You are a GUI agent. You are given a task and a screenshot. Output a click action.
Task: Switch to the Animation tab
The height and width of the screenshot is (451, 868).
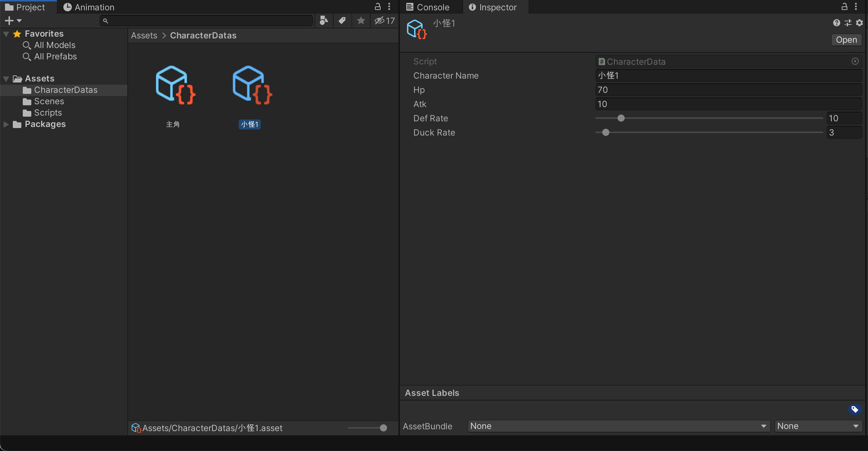[x=89, y=7]
